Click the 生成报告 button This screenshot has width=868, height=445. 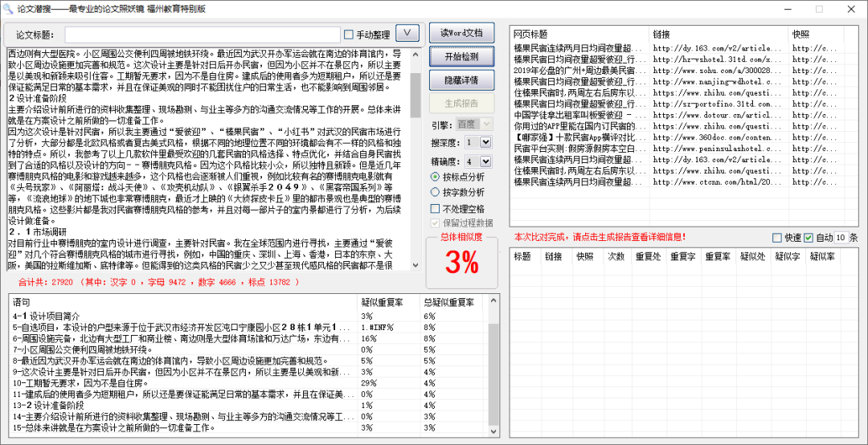(461, 103)
